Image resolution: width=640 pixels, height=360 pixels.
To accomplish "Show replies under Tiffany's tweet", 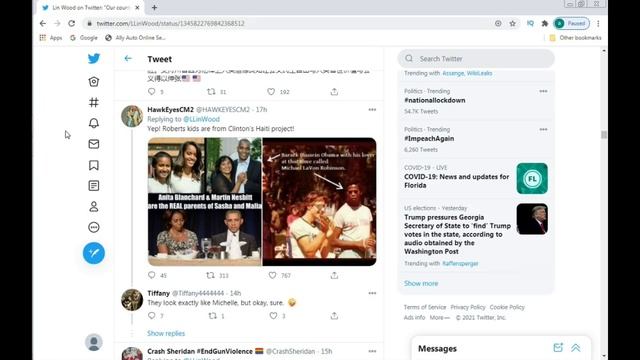I will tap(166, 333).
